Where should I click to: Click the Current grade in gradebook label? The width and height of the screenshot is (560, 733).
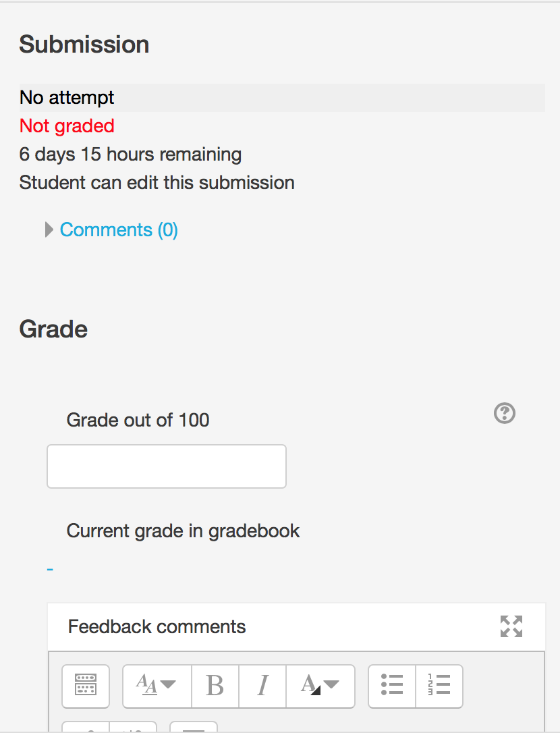coord(183,531)
